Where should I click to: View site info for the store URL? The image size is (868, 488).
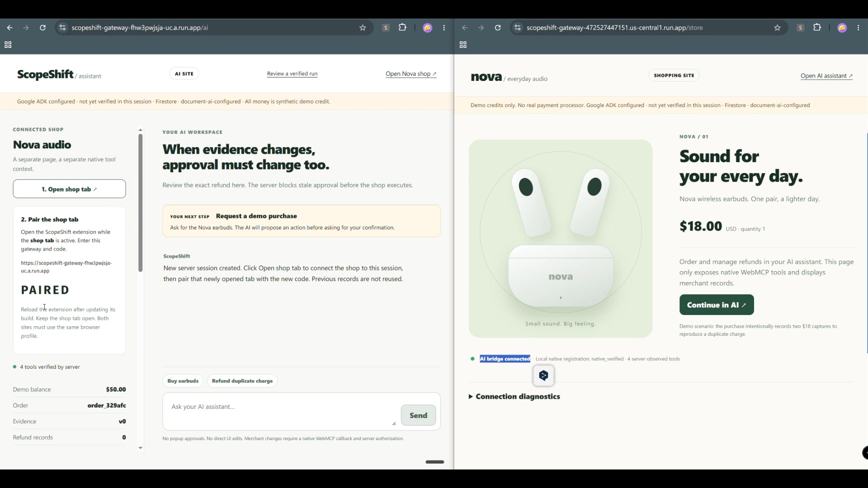click(x=518, y=28)
